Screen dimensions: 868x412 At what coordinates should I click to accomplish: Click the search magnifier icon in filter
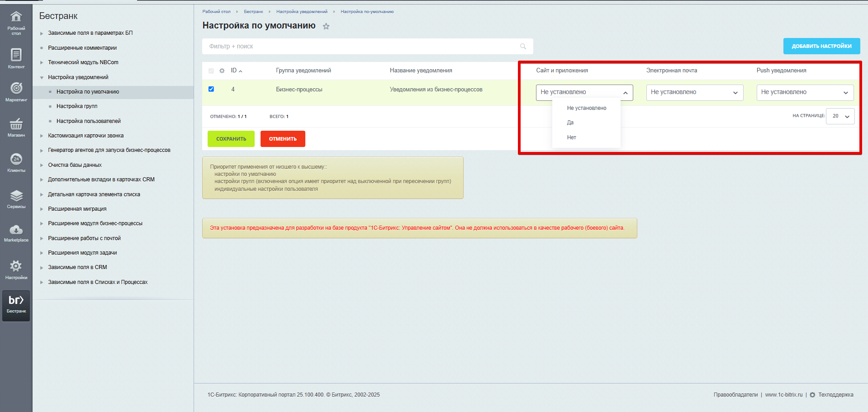click(523, 46)
